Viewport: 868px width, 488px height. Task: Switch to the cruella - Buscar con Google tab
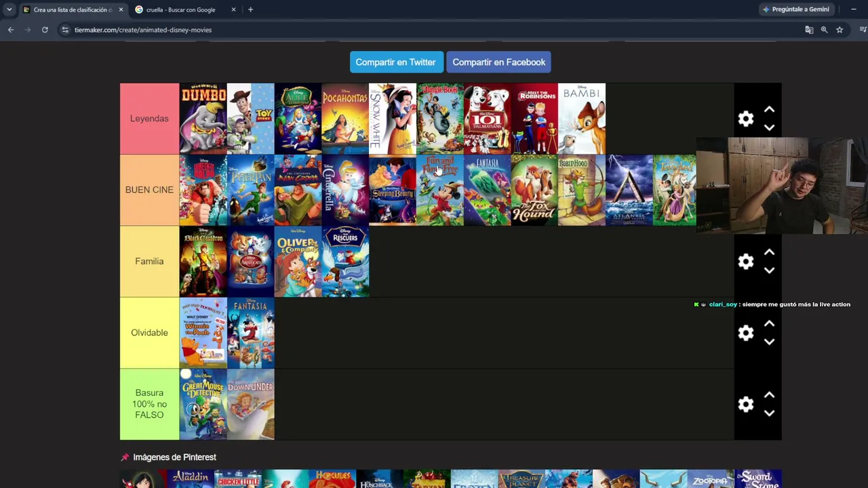(x=180, y=9)
